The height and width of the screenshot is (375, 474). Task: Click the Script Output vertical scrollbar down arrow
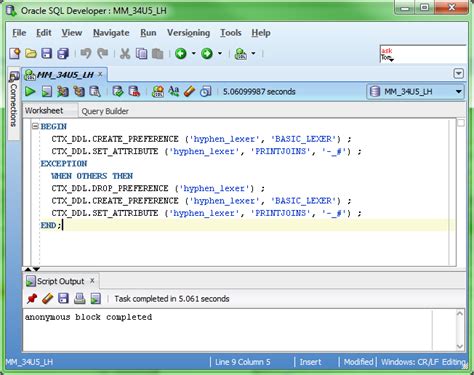(460, 346)
